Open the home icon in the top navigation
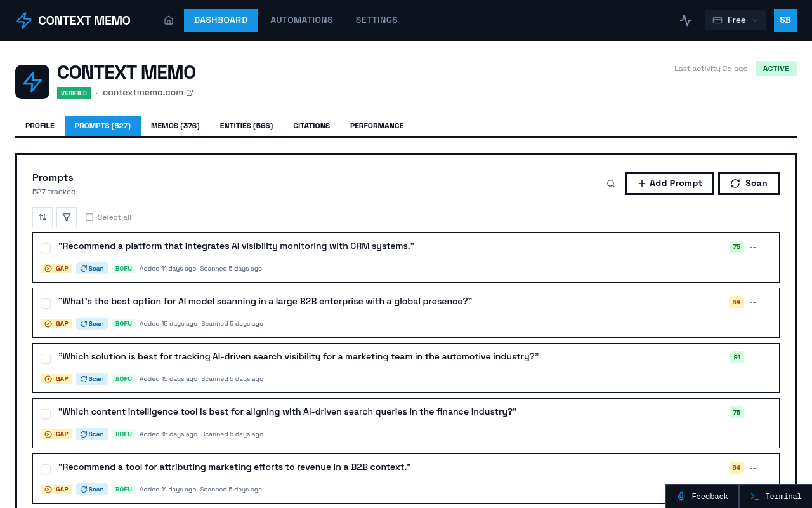 pyautogui.click(x=169, y=20)
